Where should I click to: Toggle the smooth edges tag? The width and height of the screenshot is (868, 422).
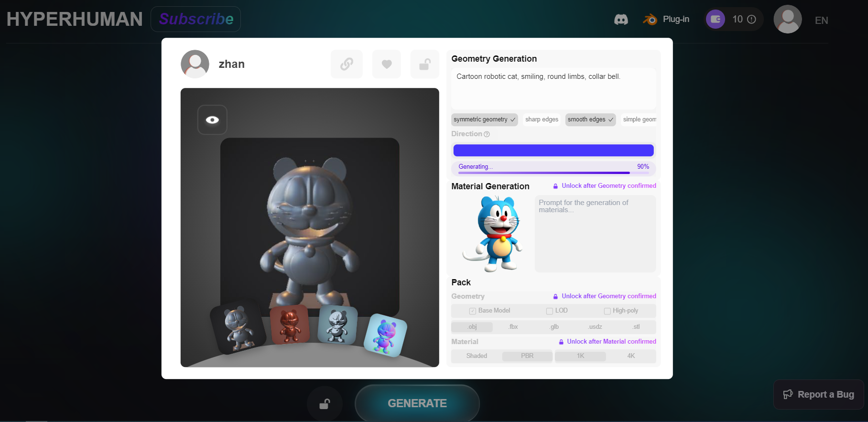pos(590,119)
